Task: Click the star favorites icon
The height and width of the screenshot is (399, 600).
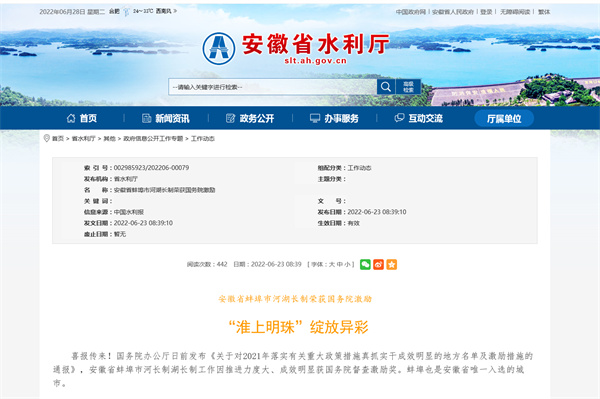Action: (x=391, y=264)
